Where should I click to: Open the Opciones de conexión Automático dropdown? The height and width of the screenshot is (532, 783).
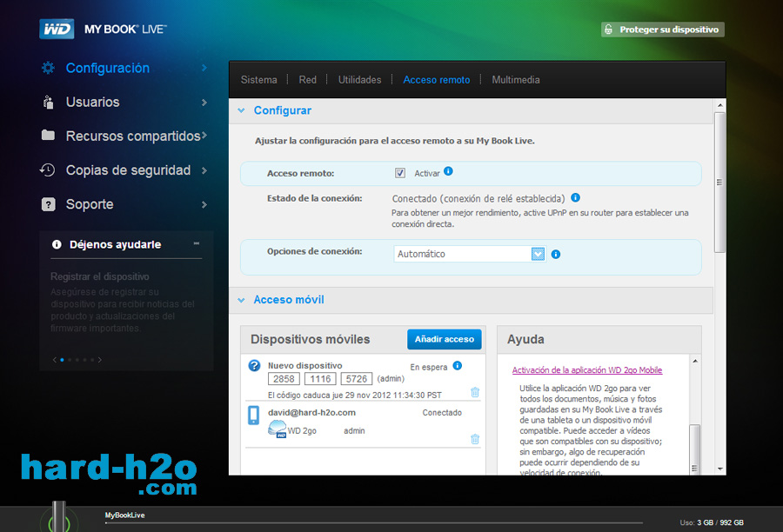(538, 254)
